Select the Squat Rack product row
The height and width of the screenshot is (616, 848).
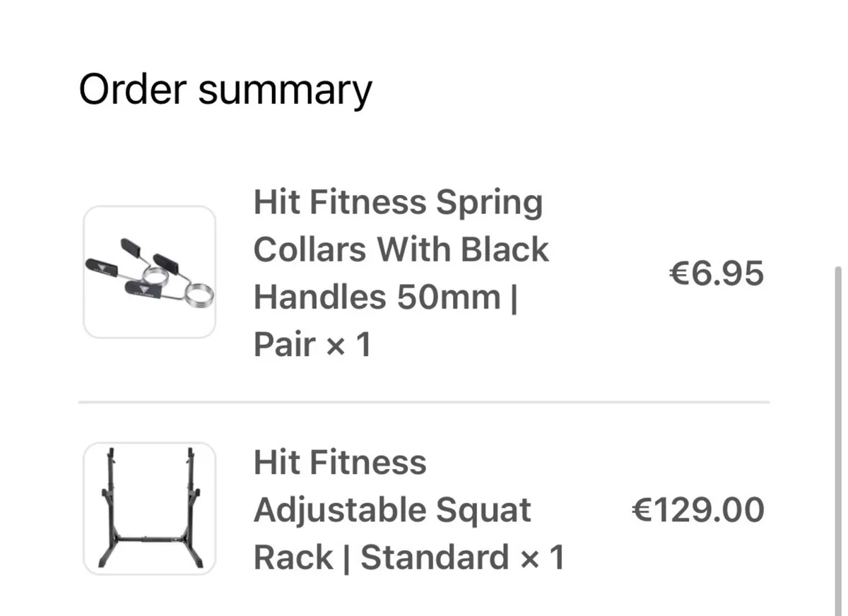pyautogui.click(x=424, y=509)
